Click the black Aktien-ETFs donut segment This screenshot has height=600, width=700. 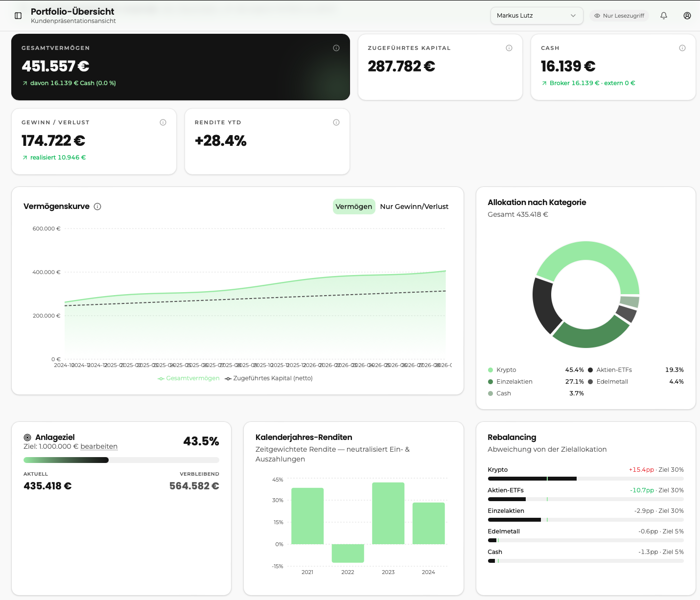(543, 305)
